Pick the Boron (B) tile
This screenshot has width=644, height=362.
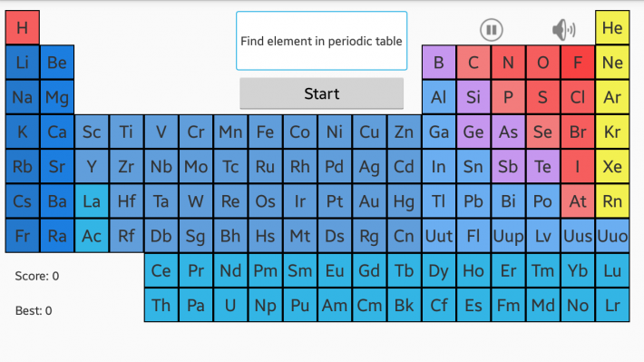(439, 63)
